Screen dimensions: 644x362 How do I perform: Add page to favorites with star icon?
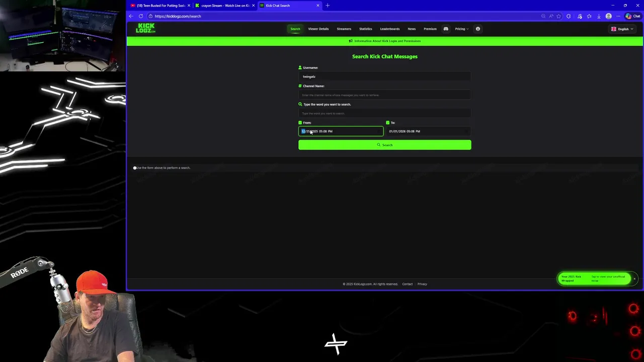(x=558, y=16)
